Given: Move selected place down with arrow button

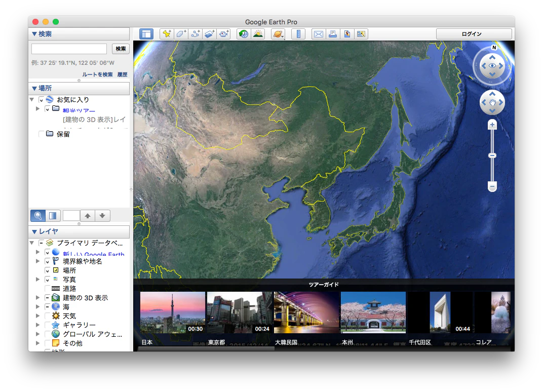Looking at the screenshot, I should 102,216.
